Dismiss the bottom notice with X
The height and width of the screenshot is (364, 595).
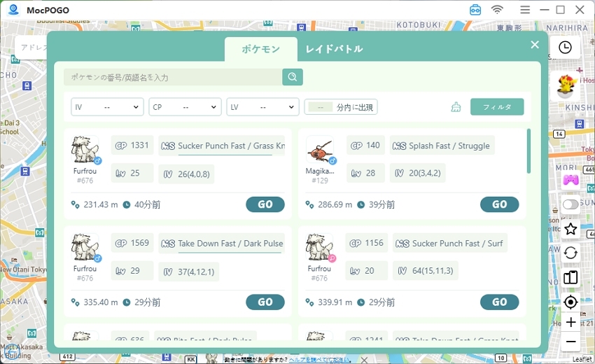click(363, 360)
